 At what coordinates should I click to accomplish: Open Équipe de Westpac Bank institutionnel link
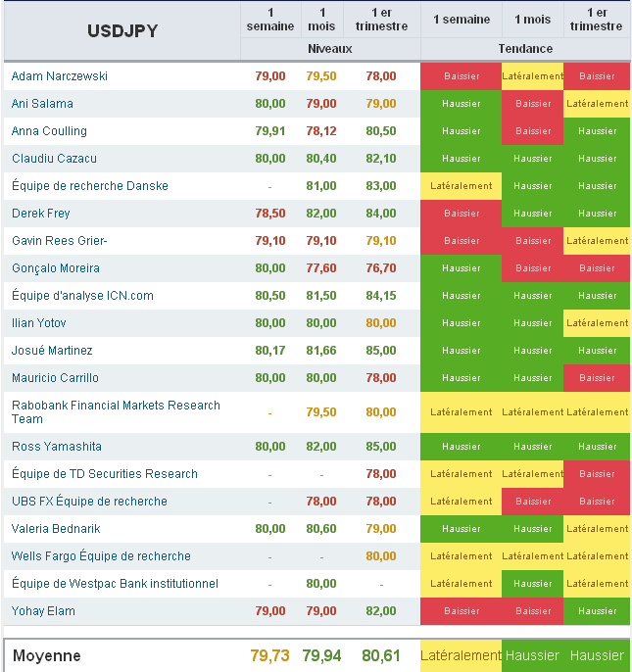(x=115, y=583)
